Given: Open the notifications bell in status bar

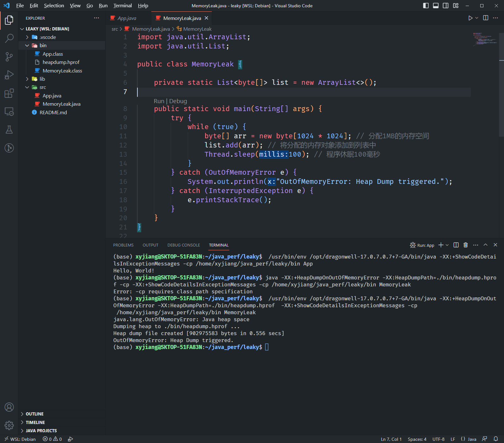Looking at the screenshot, I should click(x=496, y=439).
